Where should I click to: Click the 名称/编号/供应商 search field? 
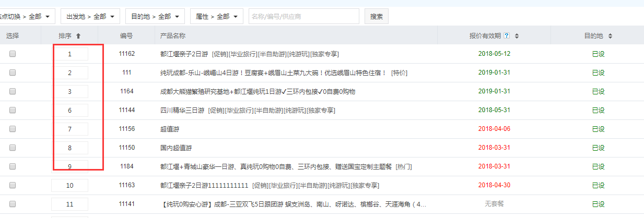[x=303, y=17]
